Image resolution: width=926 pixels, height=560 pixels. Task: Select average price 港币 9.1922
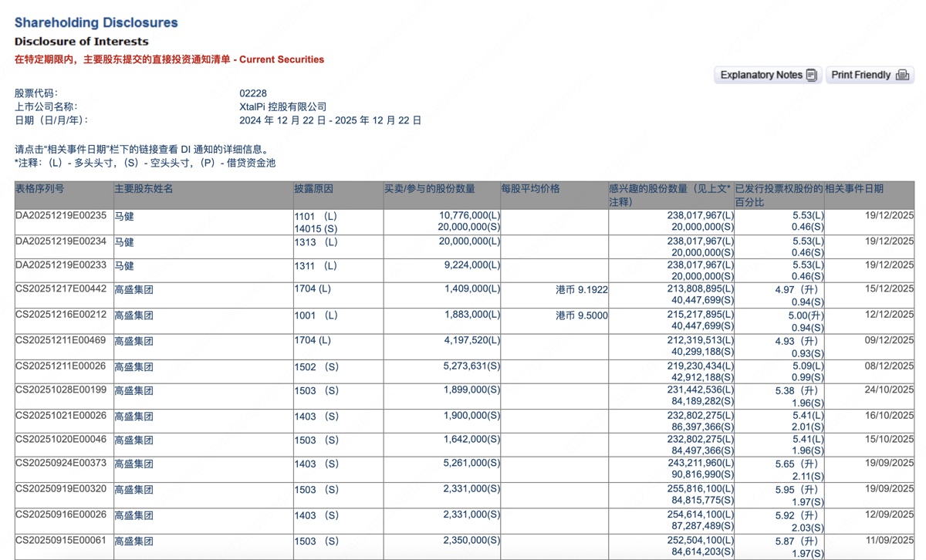pyautogui.click(x=582, y=290)
